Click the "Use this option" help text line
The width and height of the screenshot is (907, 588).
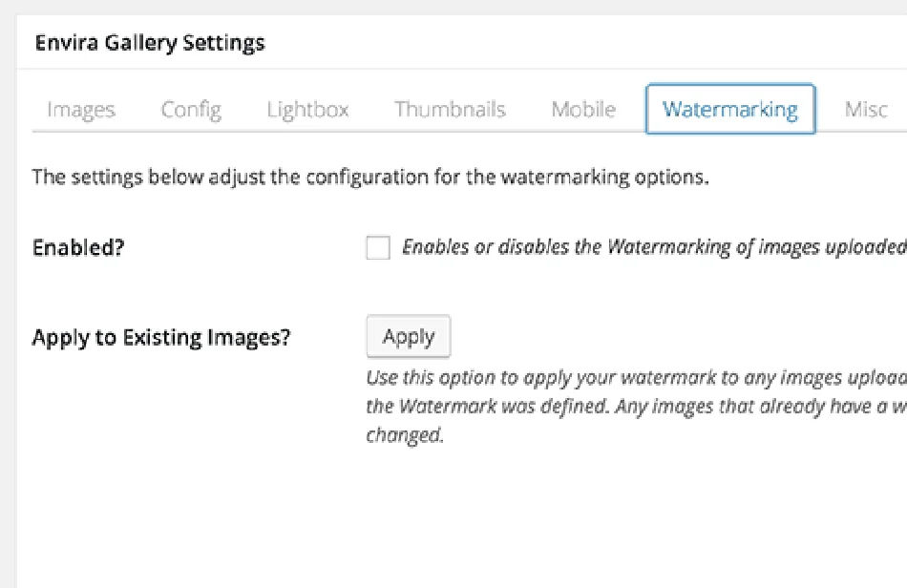pyautogui.click(x=635, y=377)
